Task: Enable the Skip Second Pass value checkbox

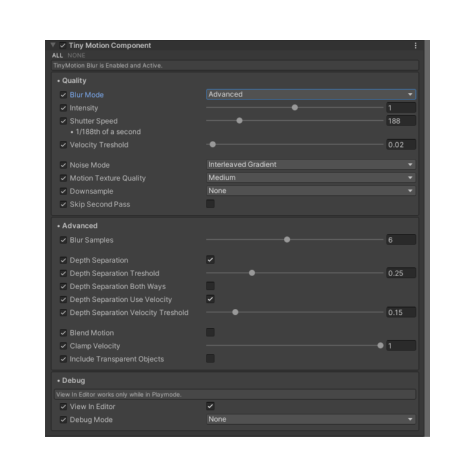Action: click(211, 203)
